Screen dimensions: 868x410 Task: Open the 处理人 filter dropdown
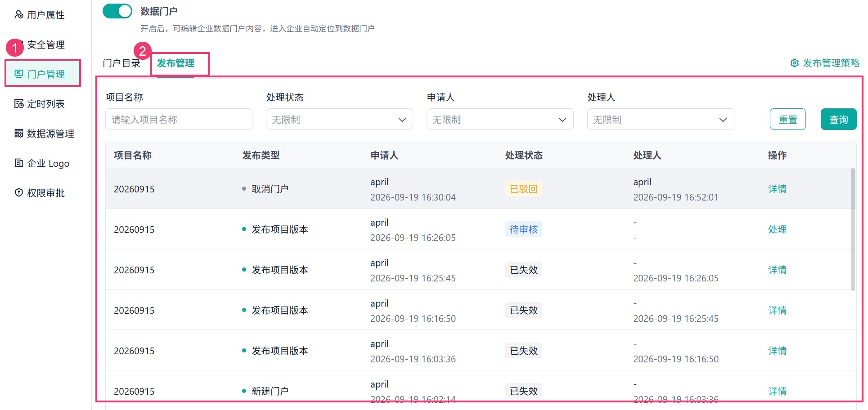point(661,120)
